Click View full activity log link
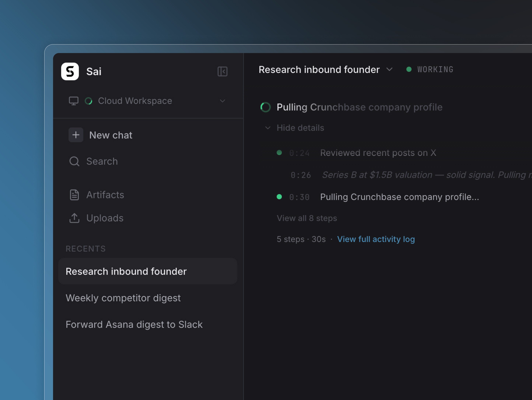 pos(376,239)
